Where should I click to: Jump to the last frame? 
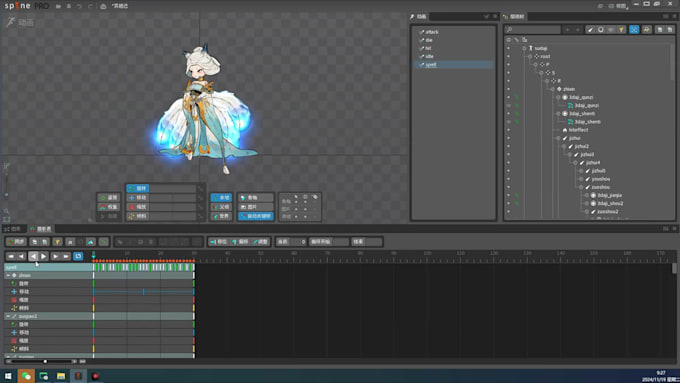click(66, 256)
